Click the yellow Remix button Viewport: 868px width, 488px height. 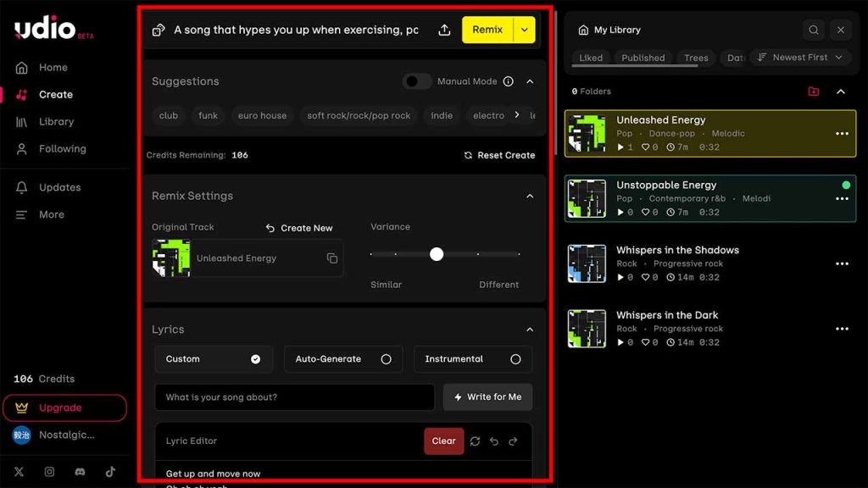pos(487,30)
